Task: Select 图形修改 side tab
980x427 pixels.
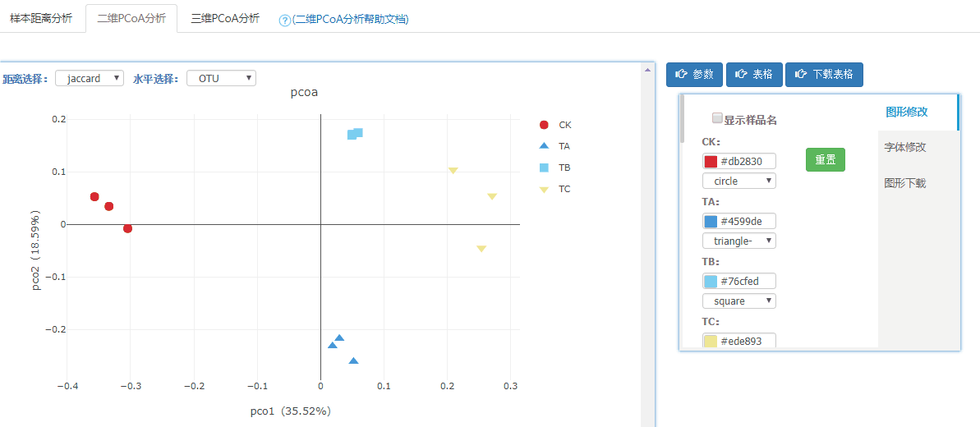Action: pos(918,112)
